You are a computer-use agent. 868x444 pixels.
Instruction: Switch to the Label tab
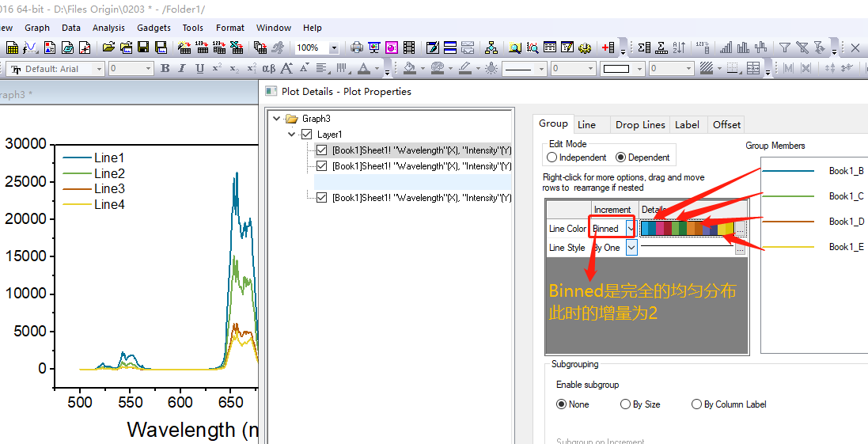tap(687, 124)
